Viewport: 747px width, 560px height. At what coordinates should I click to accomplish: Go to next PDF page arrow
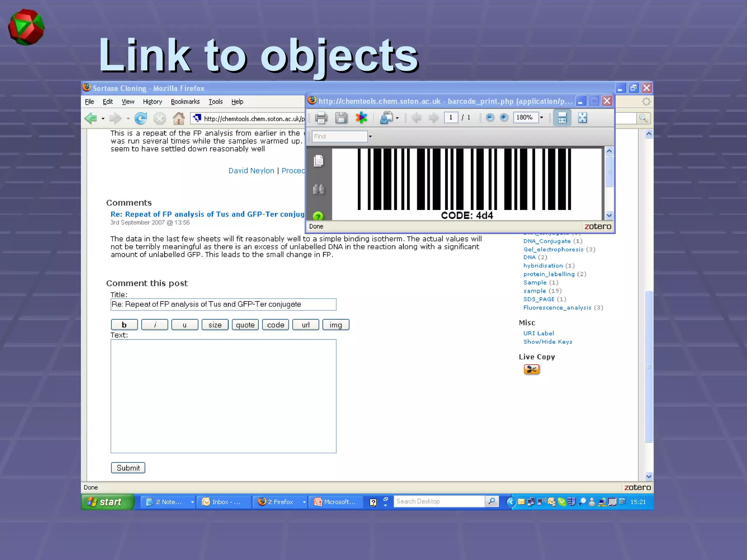433,117
